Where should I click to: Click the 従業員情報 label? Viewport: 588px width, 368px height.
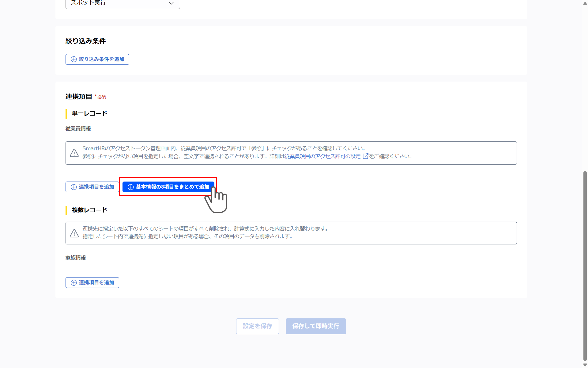78,129
